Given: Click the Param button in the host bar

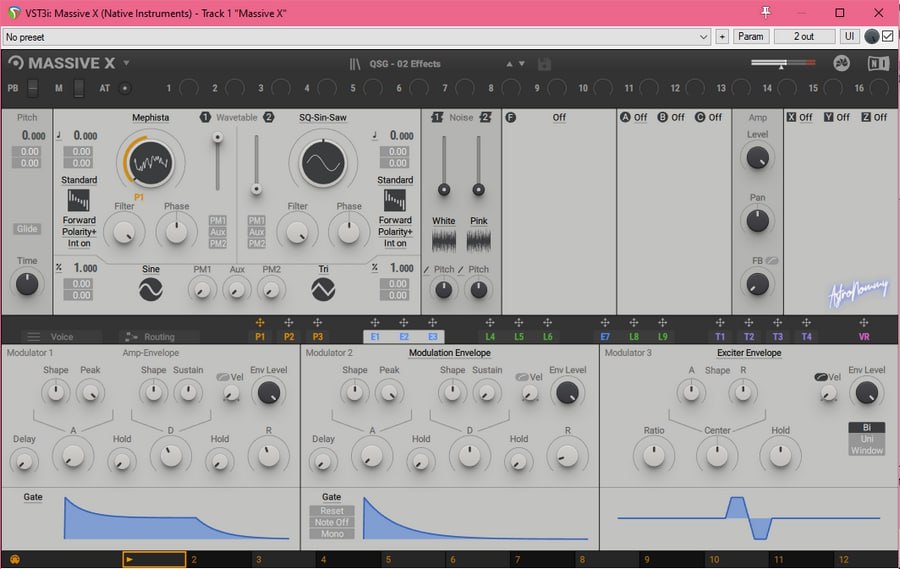Looking at the screenshot, I should 750,37.
